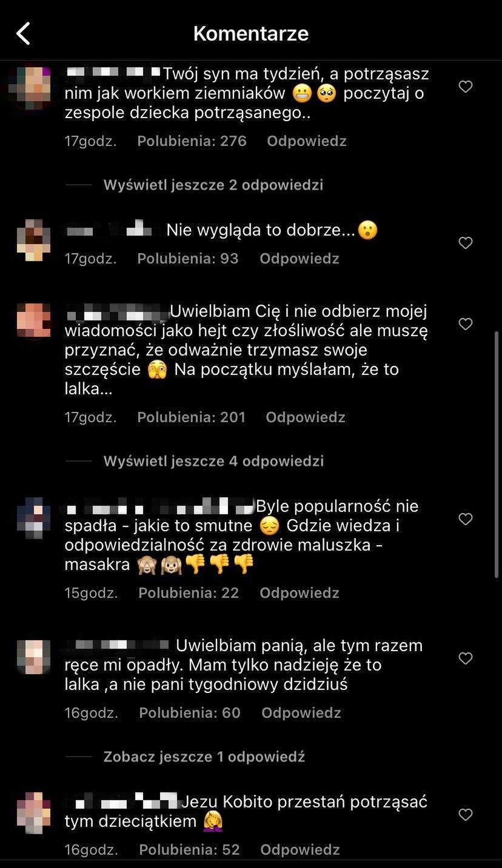The image size is (502, 868).
Task: Reply to the comment with 276 likes
Action: [x=306, y=141]
